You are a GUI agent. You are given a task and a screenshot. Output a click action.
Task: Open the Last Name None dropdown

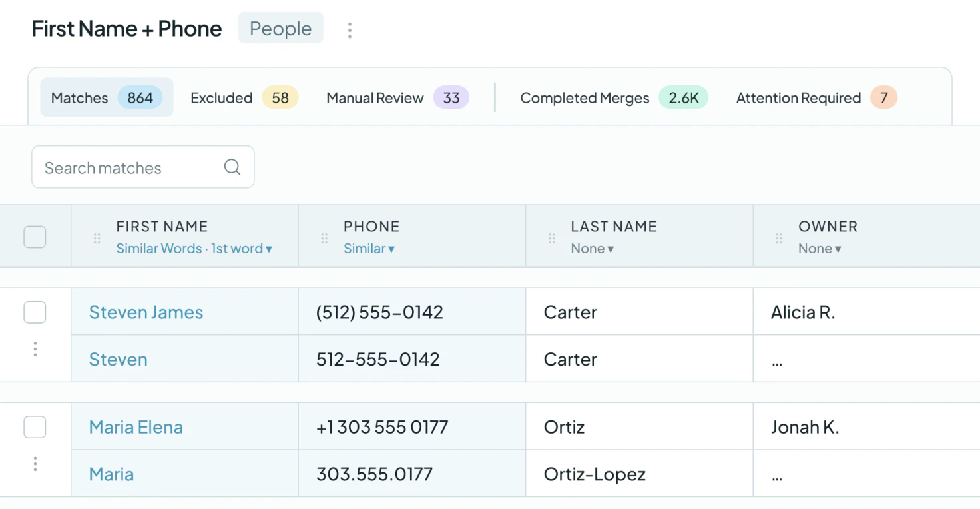tap(593, 249)
